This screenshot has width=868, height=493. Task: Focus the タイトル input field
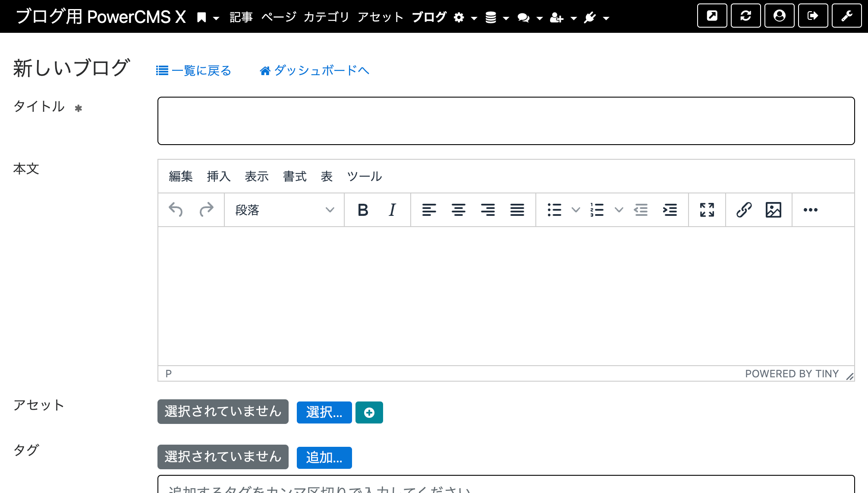coord(506,121)
